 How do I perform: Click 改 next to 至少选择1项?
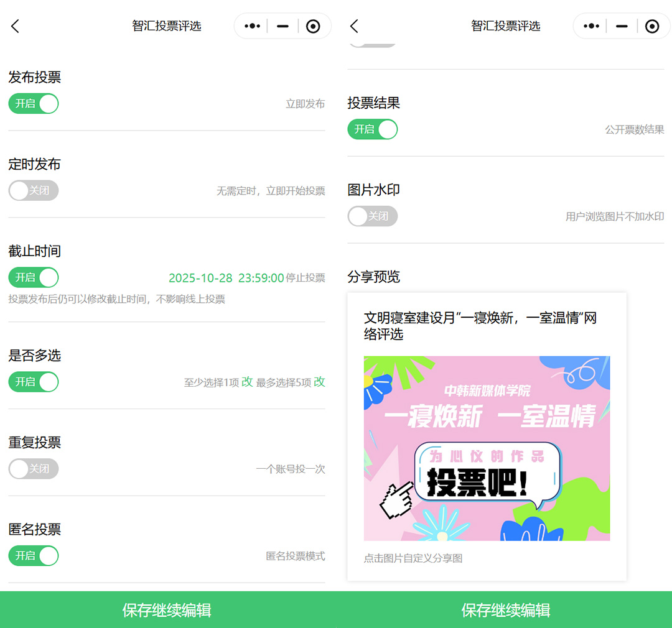click(x=247, y=382)
